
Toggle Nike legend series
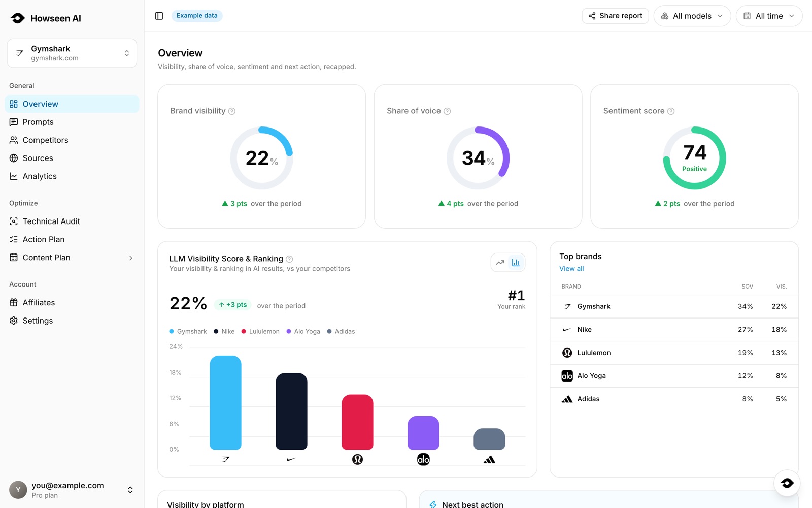click(224, 332)
